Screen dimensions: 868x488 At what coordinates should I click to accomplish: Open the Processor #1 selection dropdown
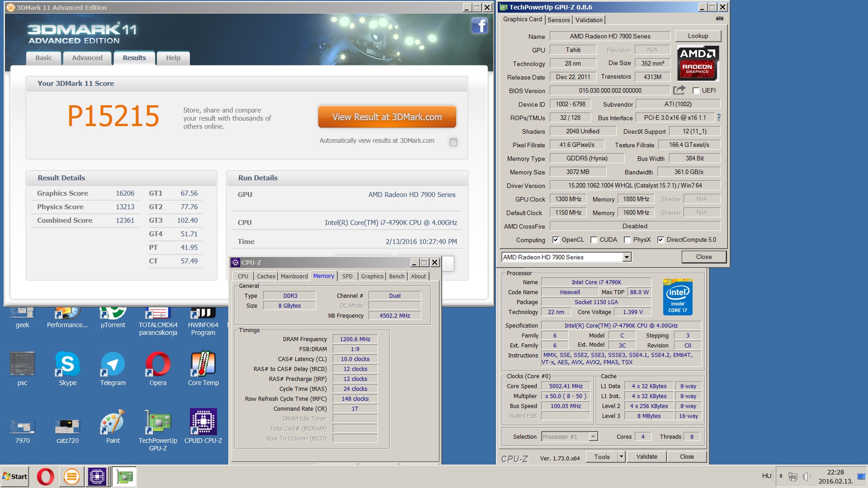594,436
